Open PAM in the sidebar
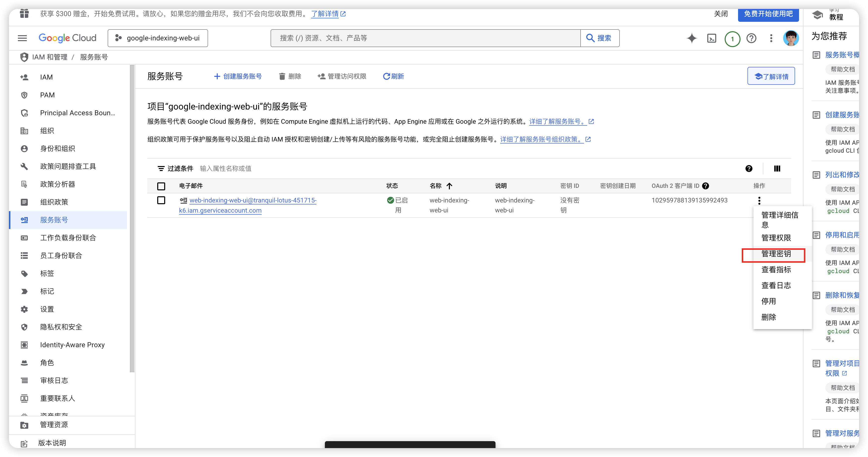868x457 pixels. pos(68,95)
